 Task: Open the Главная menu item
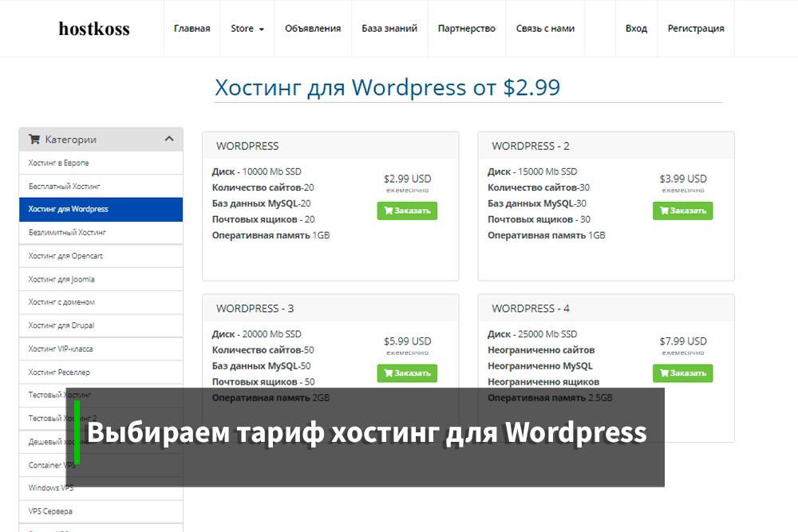click(x=192, y=29)
